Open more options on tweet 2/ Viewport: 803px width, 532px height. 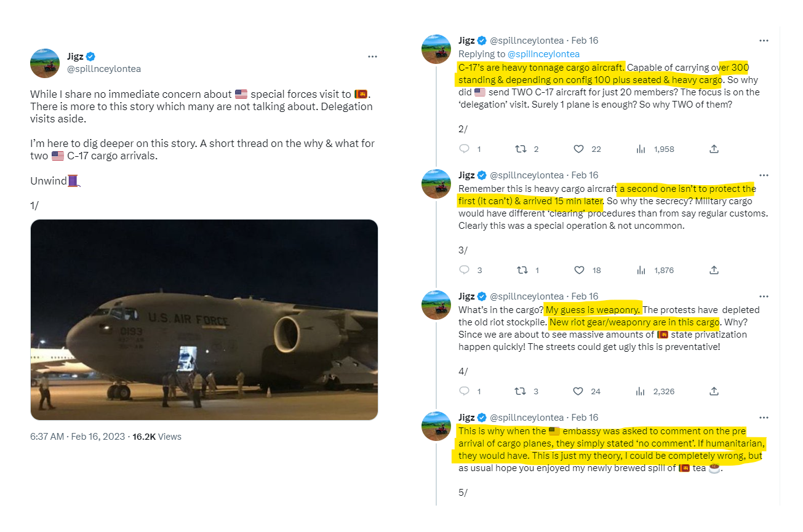coord(764,41)
